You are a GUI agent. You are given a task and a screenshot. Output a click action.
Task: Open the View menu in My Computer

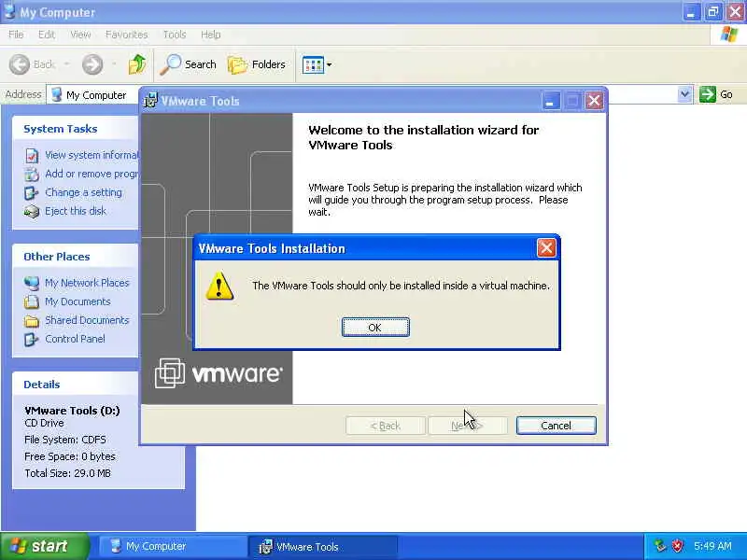click(80, 35)
